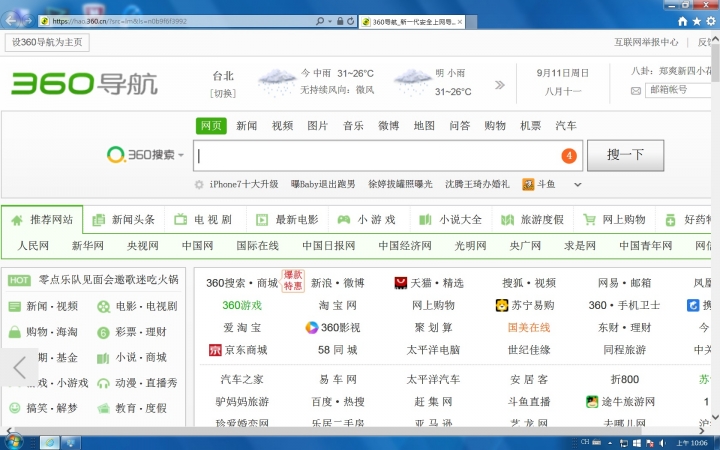Click the browser forward arrow
This screenshot has height=450, width=720.
point(28,21)
